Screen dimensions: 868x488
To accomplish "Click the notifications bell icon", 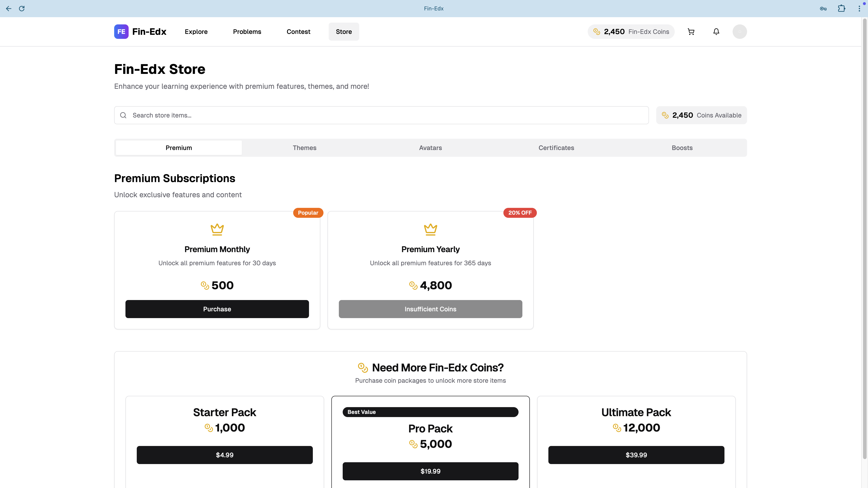I will (716, 32).
